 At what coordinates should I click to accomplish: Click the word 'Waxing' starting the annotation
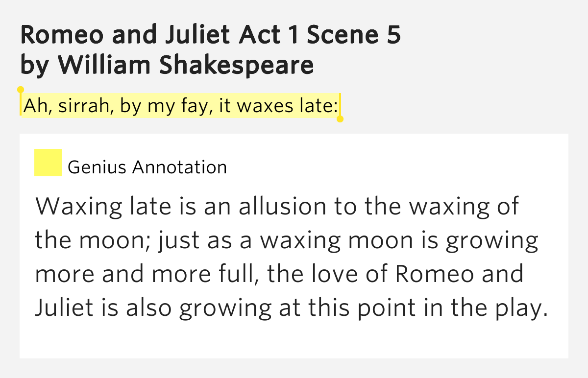pyautogui.click(x=79, y=208)
